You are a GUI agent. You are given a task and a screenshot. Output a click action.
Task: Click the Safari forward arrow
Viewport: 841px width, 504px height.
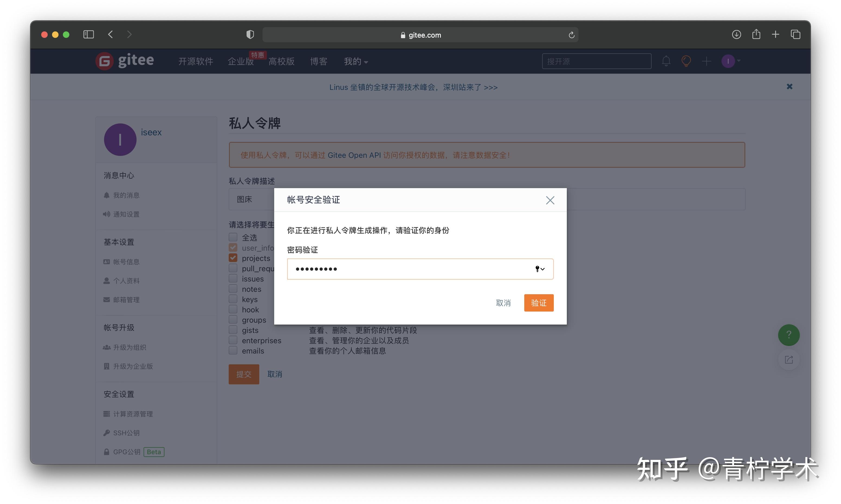(129, 35)
